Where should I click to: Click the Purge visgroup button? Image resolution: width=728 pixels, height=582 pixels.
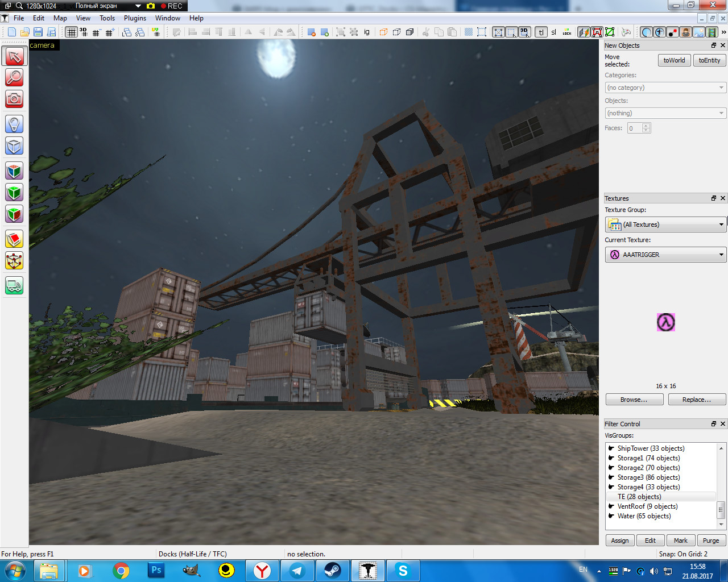pos(711,541)
